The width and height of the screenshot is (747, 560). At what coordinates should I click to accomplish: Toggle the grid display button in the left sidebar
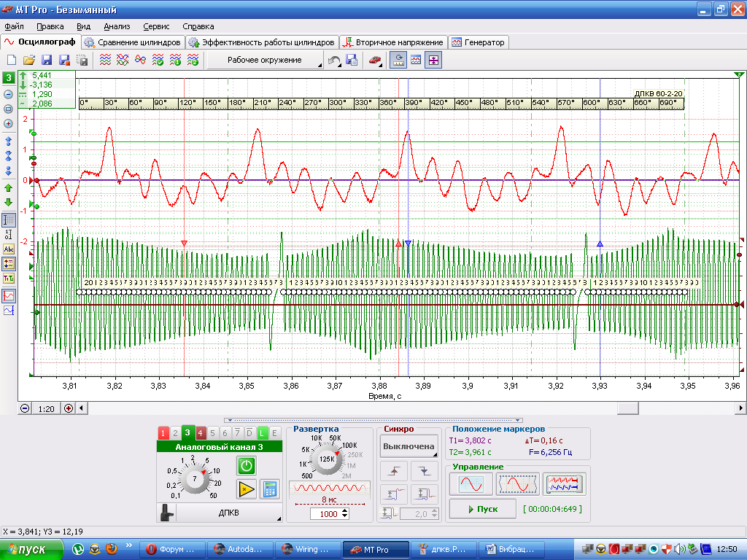tap(9, 220)
